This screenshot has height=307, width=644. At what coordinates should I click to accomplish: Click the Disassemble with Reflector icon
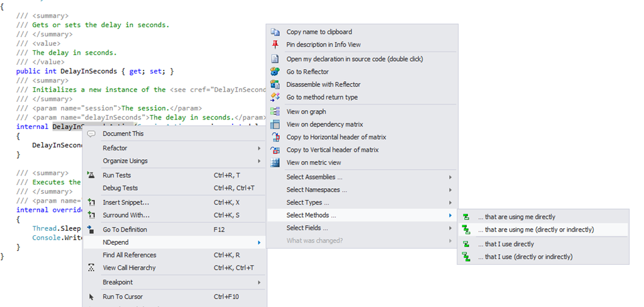pyautogui.click(x=275, y=84)
